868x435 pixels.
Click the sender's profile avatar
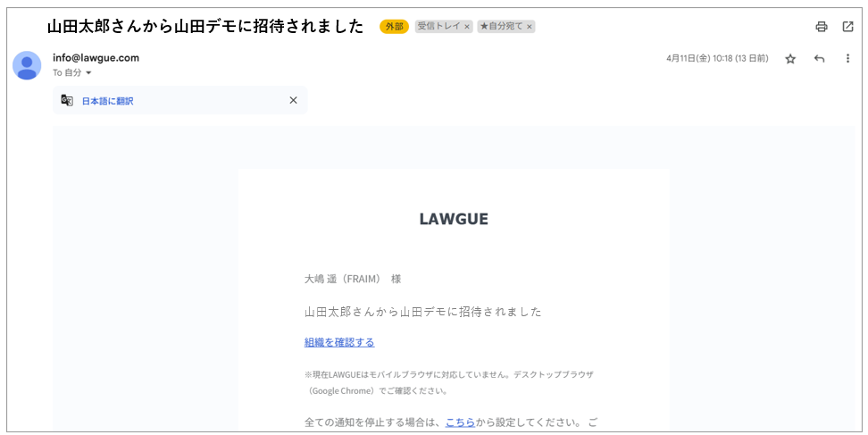27,65
